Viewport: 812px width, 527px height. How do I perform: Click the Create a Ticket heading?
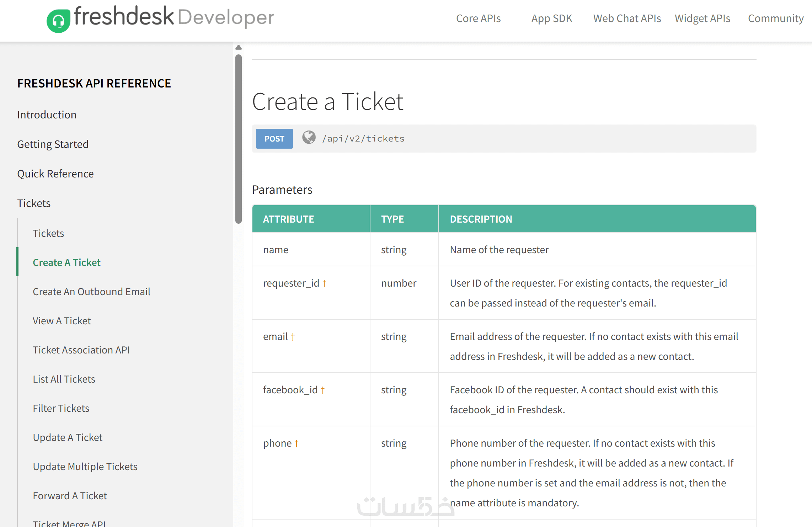click(327, 102)
